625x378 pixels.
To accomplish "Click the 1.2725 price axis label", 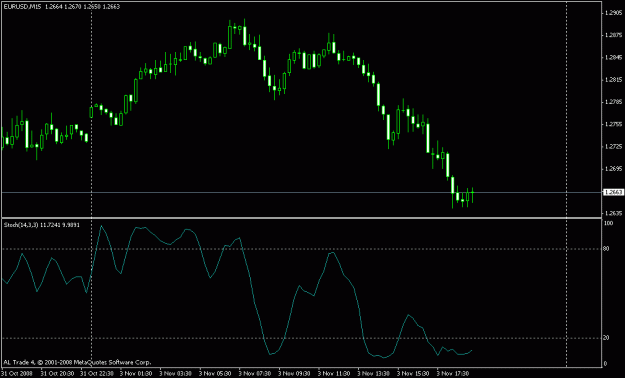I will [613, 146].
